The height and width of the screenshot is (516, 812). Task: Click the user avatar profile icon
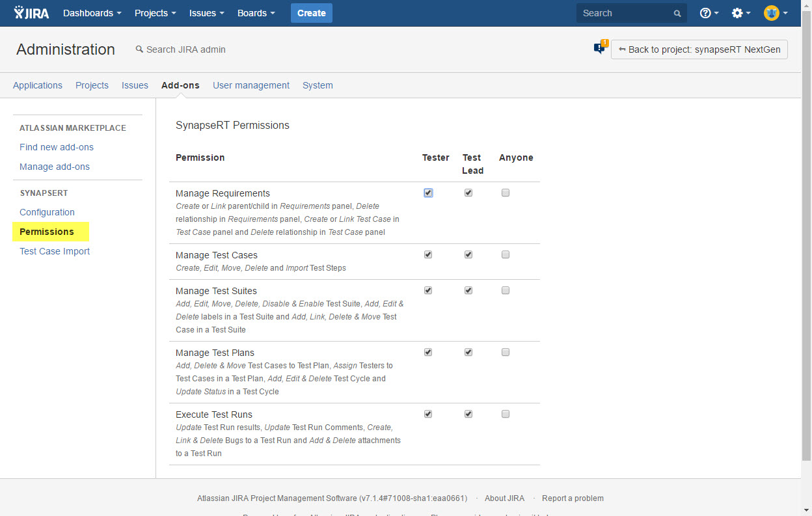772,13
